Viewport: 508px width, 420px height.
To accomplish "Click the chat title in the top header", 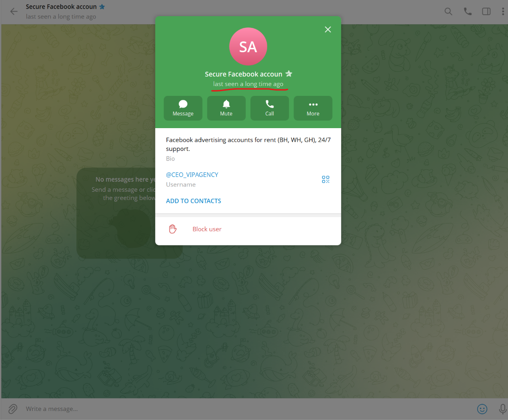I will coord(61,7).
